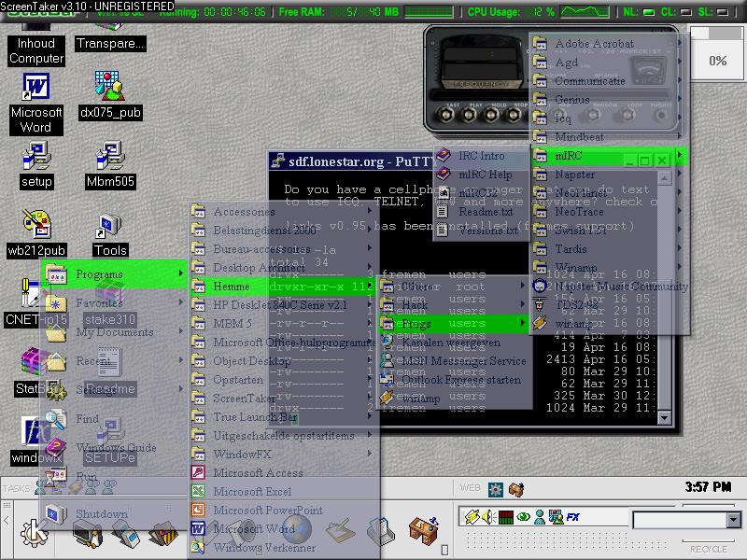Open the dx075_pub desktop icon
This screenshot has width=747, height=560.
pos(110,95)
